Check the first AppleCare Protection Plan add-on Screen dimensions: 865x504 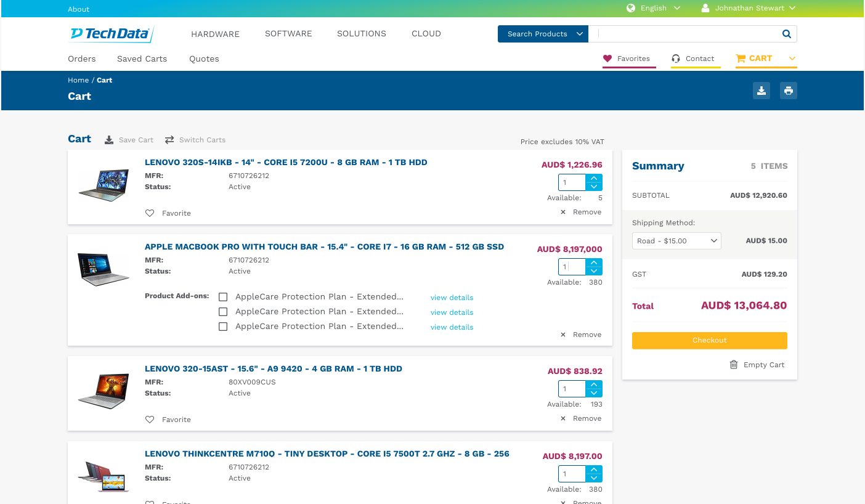click(223, 297)
